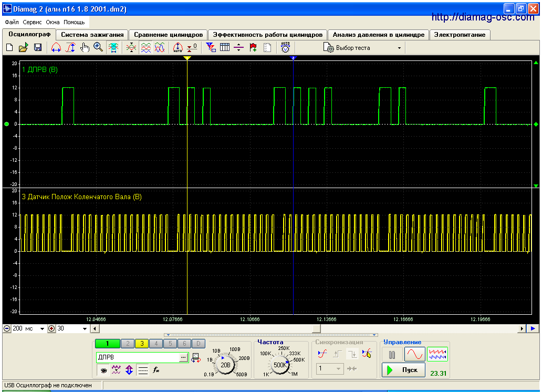Collapse the control panel with the dotted handle

coord(270,335)
